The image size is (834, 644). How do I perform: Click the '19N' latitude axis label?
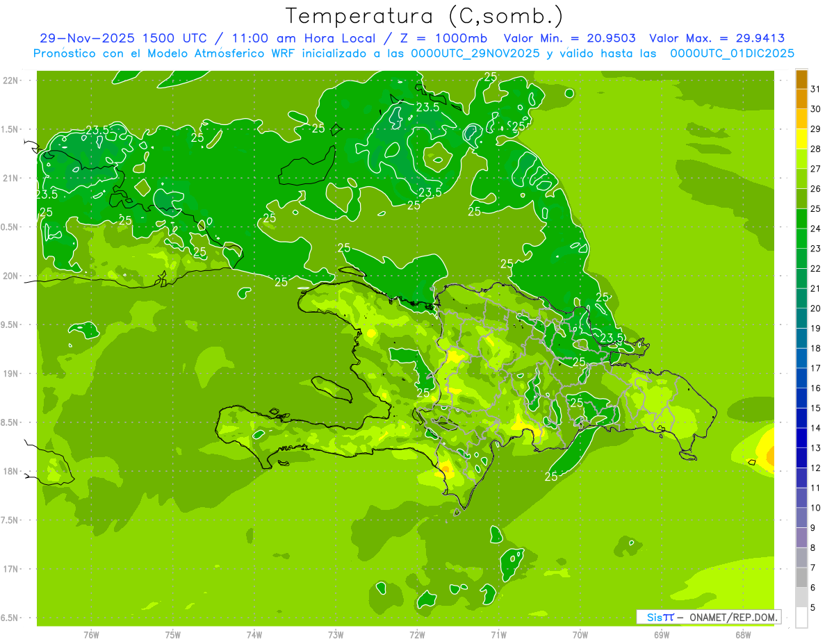pos(10,374)
